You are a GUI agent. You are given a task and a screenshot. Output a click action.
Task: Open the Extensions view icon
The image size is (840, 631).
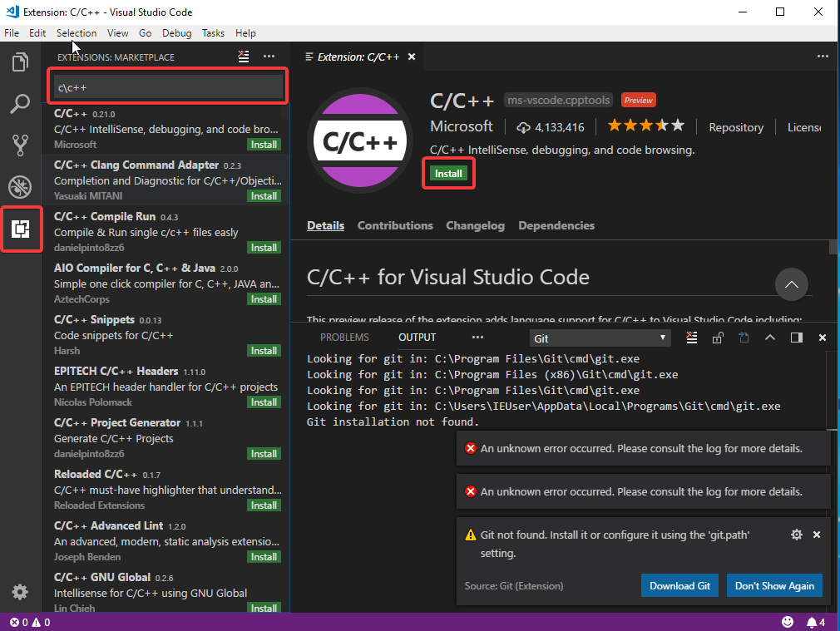20,229
